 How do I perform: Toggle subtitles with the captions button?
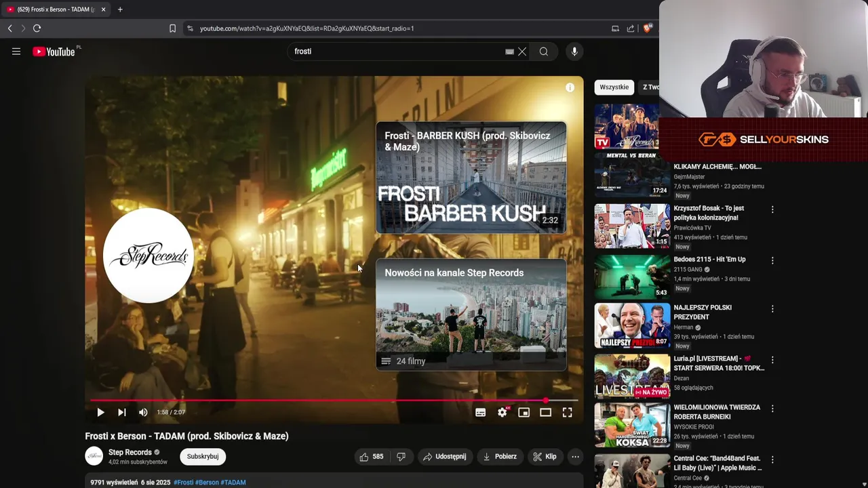coord(480,412)
